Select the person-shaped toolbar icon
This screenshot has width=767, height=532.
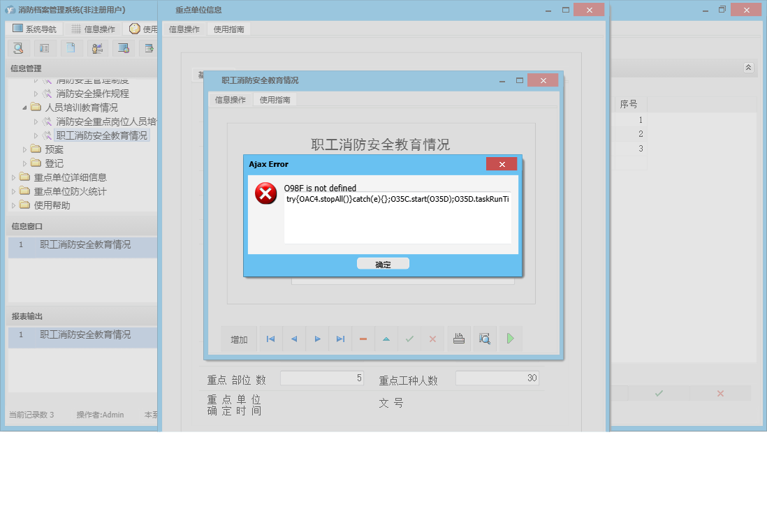click(x=97, y=48)
